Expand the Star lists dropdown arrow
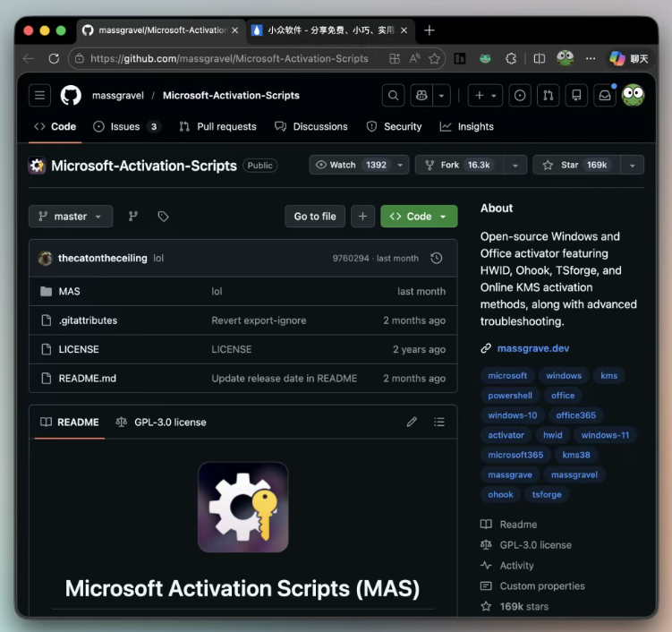The height and width of the screenshot is (632, 672). pyautogui.click(x=633, y=165)
